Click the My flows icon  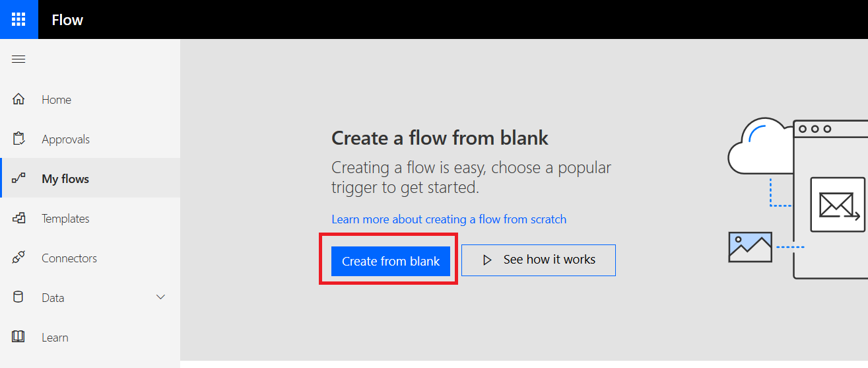[x=18, y=179]
